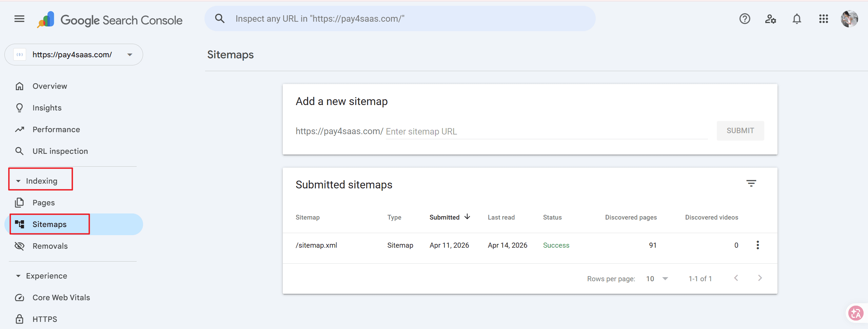This screenshot has width=868, height=329.
Task: Collapse the Indexing section
Action: pos(18,181)
